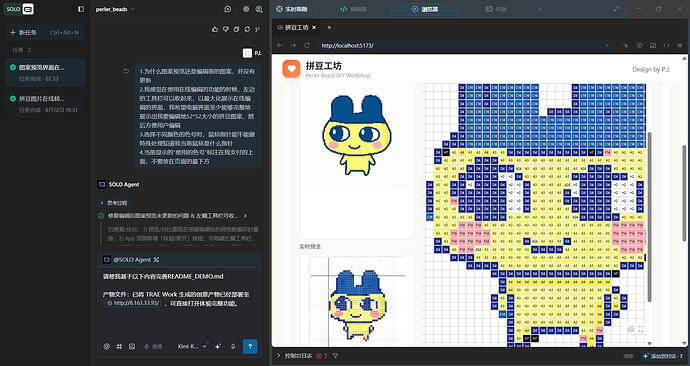Screen dimensions: 690x366
Task: Click the microphone voice input icon
Action: 233,347
